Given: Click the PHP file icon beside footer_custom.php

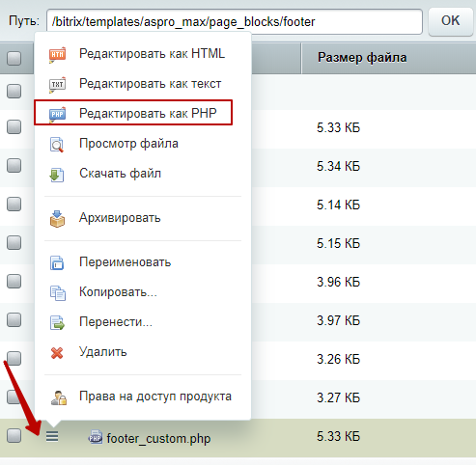Looking at the screenshot, I should (96, 437).
